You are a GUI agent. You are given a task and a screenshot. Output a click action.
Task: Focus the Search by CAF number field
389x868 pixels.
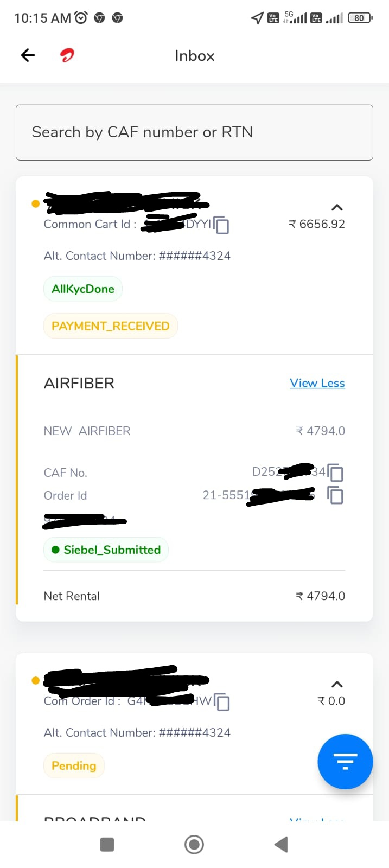click(194, 132)
